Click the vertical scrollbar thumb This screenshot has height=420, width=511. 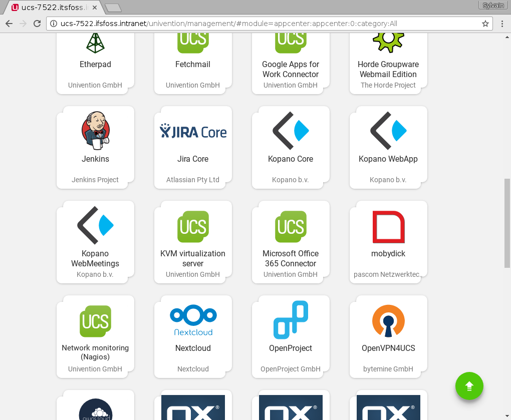507,223
